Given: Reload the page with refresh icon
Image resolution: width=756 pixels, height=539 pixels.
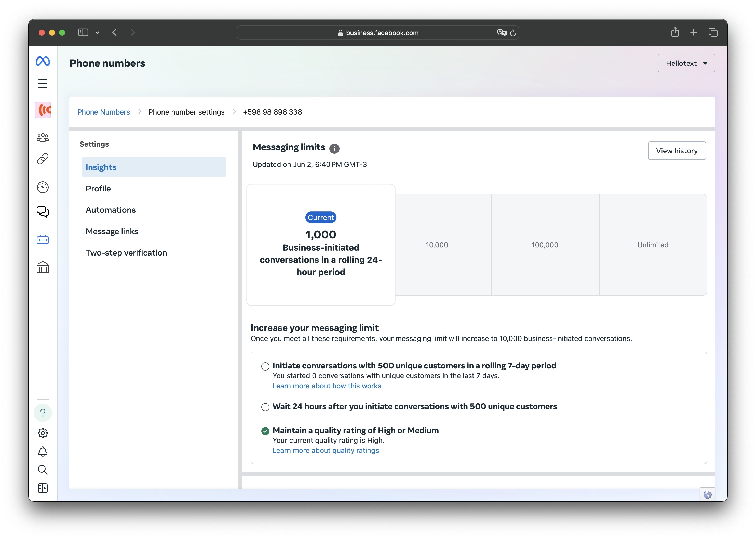Looking at the screenshot, I should coord(513,33).
